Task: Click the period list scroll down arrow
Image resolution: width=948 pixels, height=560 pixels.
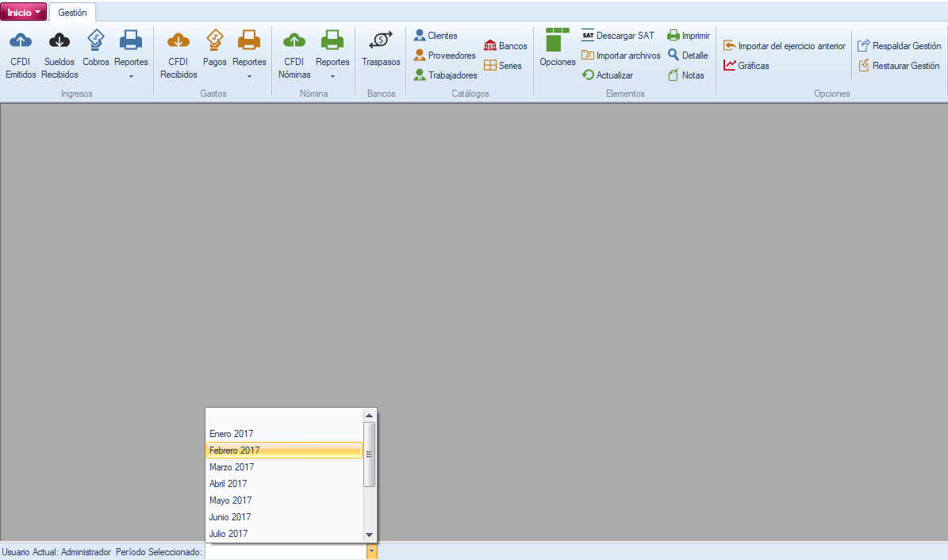Action: 369,535
